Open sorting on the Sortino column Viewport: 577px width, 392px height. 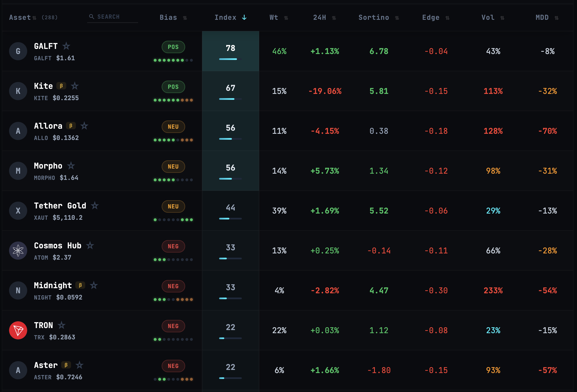tap(373, 17)
